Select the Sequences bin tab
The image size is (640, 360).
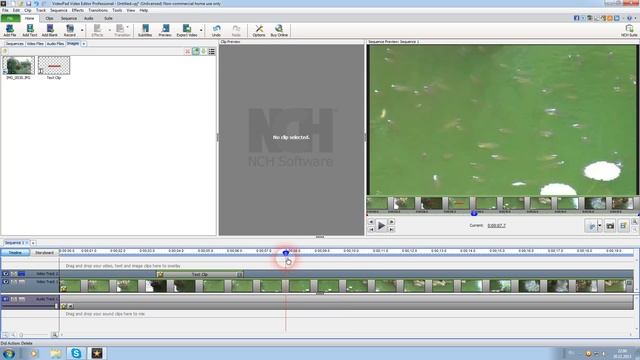(x=14, y=43)
